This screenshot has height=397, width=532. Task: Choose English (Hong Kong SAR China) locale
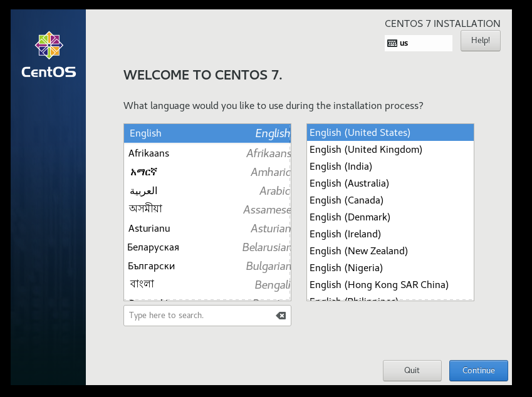pyautogui.click(x=390, y=285)
